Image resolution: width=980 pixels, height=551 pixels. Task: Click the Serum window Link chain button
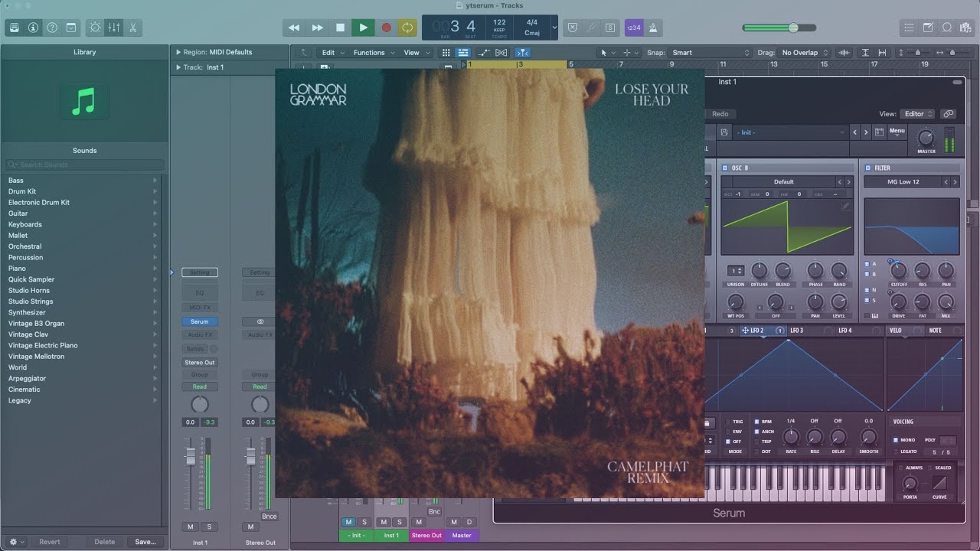pyautogui.click(x=949, y=114)
